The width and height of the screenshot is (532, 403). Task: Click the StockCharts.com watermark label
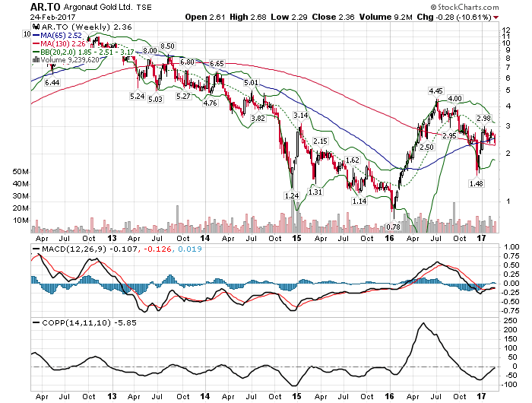pos(464,7)
